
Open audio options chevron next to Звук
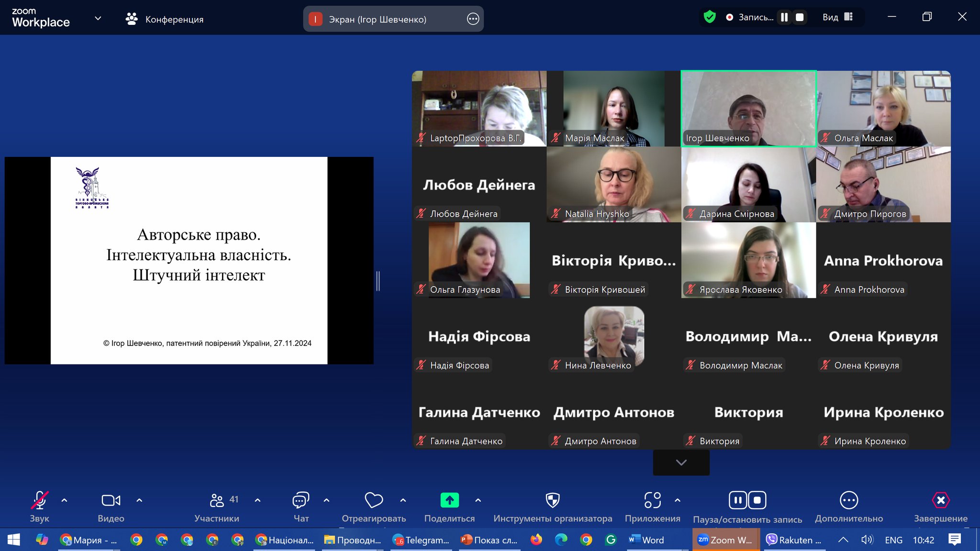tap(65, 500)
